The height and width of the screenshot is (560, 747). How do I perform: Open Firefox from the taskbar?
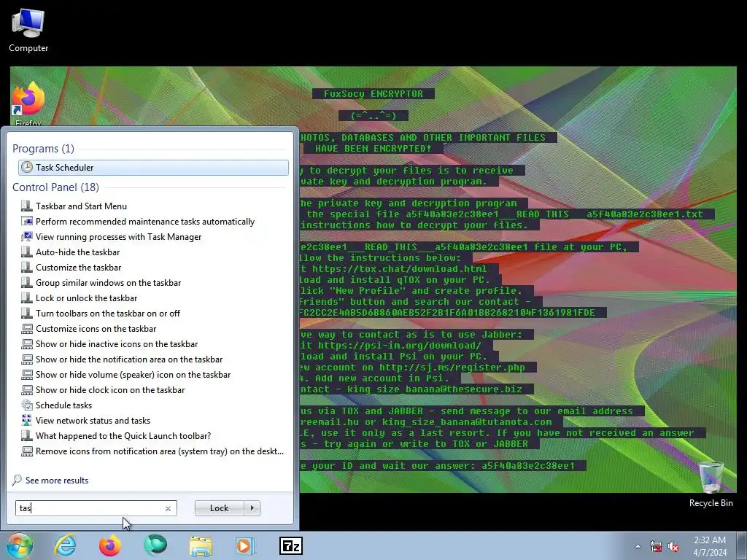[110, 545]
